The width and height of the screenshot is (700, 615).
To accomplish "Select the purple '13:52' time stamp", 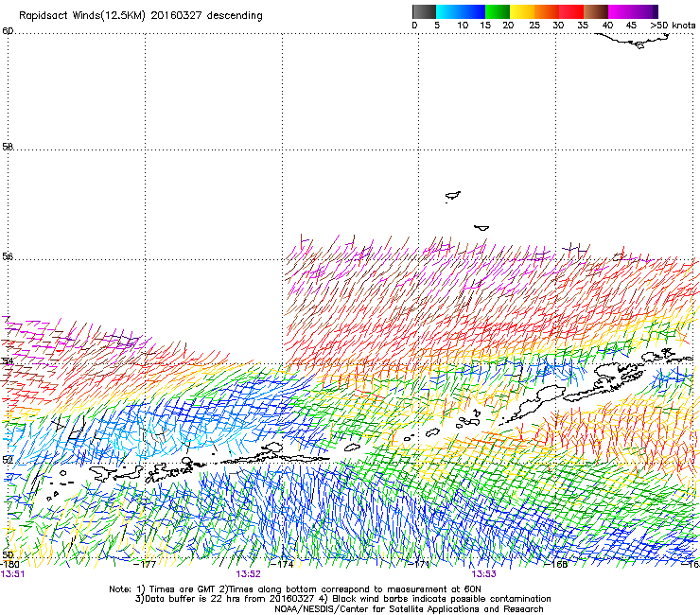I will coord(248,574).
